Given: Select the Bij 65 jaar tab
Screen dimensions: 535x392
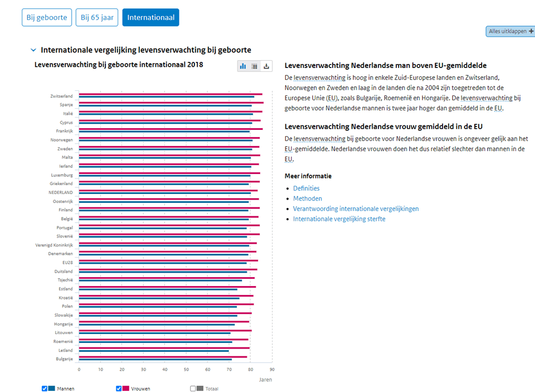Looking at the screenshot, I should click(97, 17).
